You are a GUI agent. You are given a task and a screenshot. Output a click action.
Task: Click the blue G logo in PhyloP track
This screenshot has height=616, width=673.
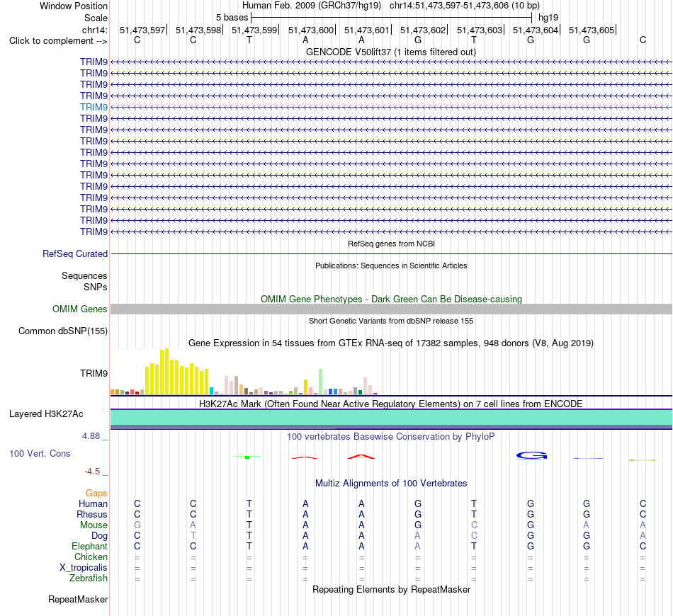(x=531, y=455)
